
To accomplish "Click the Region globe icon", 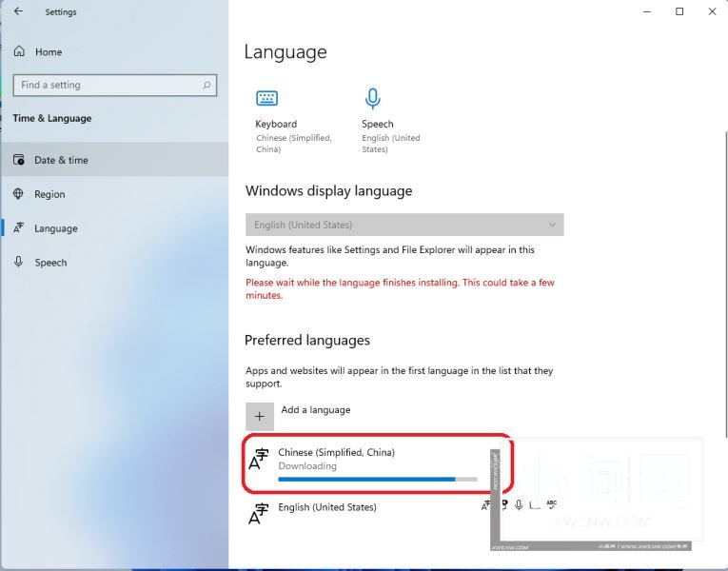I will coord(18,193).
